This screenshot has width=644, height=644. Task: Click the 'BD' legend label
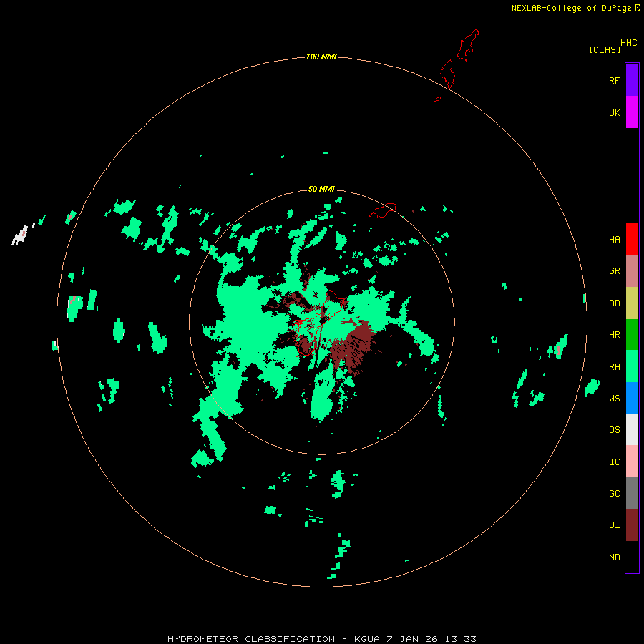click(614, 303)
